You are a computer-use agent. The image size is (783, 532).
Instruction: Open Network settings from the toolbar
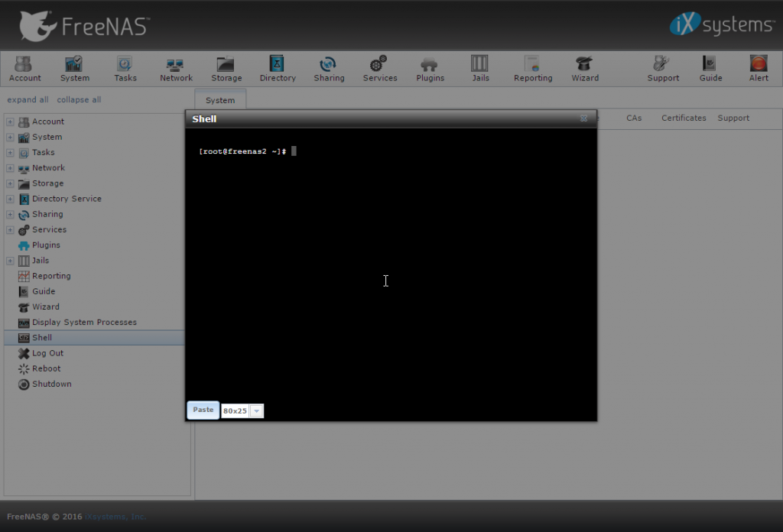pyautogui.click(x=175, y=67)
